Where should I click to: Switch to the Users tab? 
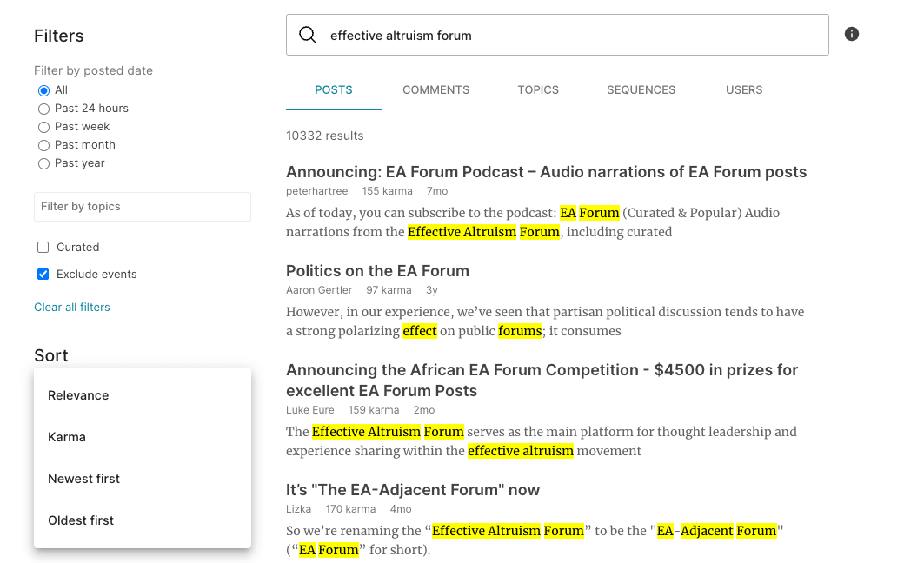pyautogui.click(x=744, y=90)
